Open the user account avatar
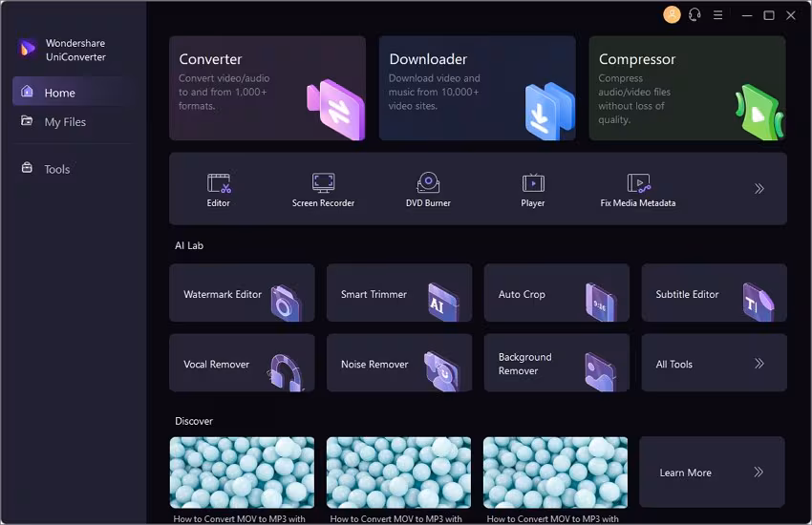 672,14
